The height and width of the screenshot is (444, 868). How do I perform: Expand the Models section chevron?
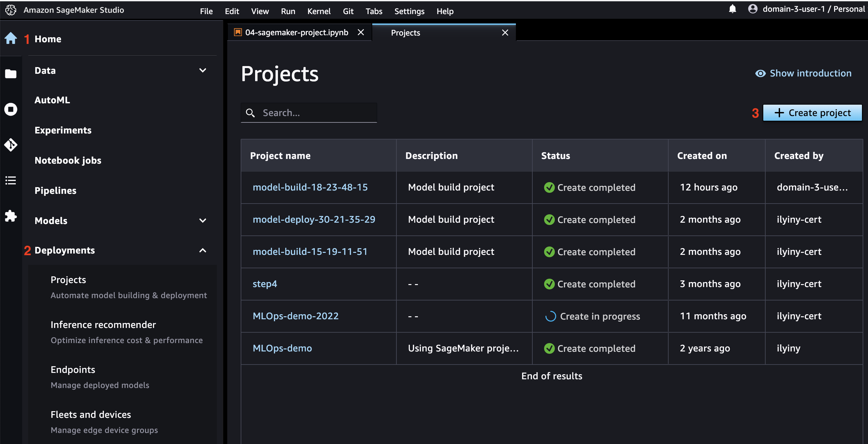point(202,220)
